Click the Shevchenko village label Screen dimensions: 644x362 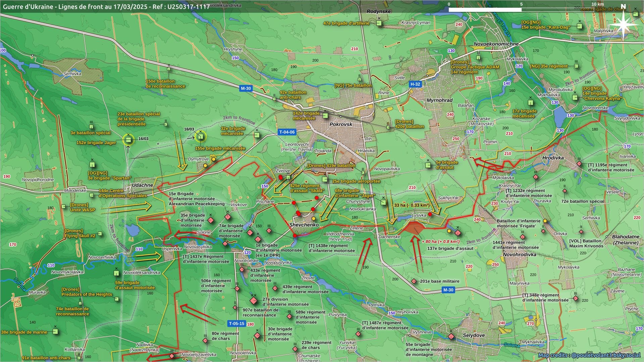(x=304, y=225)
